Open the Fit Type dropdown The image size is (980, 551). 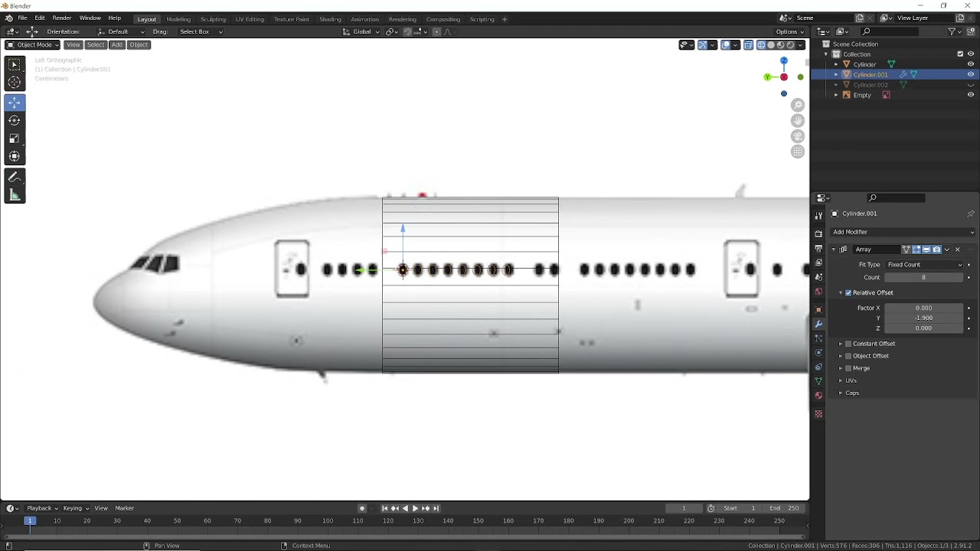tap(924, 265)
